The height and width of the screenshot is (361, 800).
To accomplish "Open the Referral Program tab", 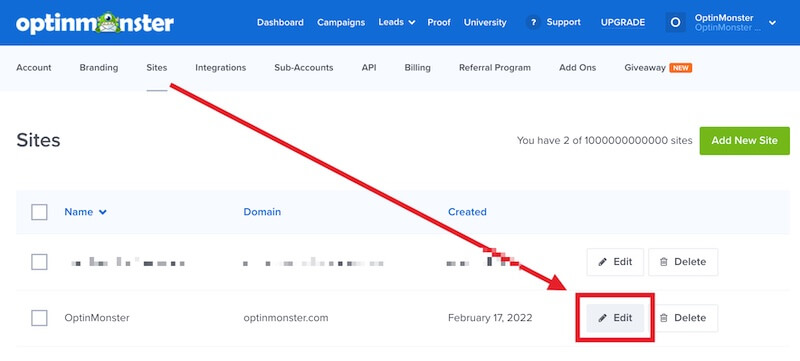I will [x=494, y=67].
